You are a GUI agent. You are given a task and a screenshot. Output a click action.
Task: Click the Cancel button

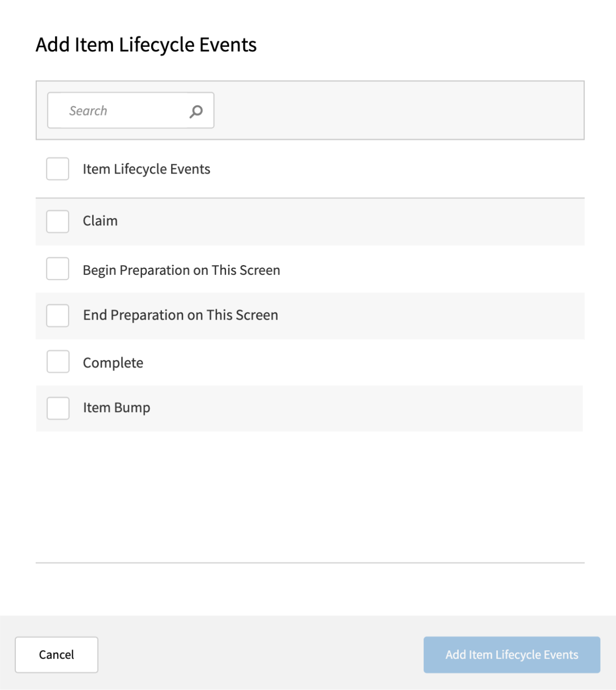[56, 655]
